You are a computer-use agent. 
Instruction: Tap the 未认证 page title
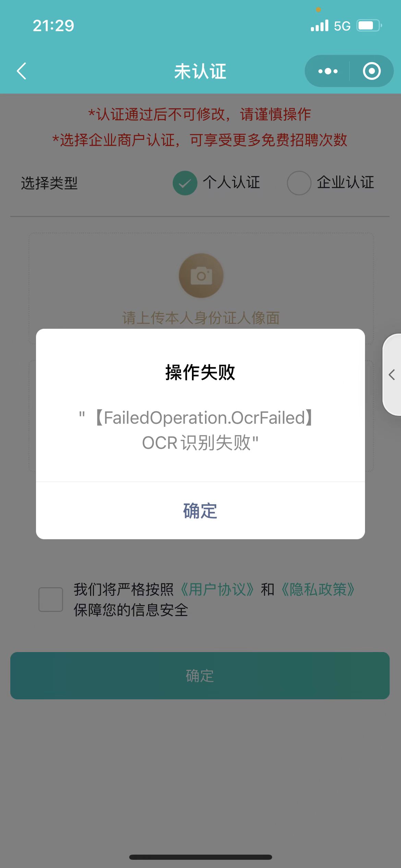(200, 71)
